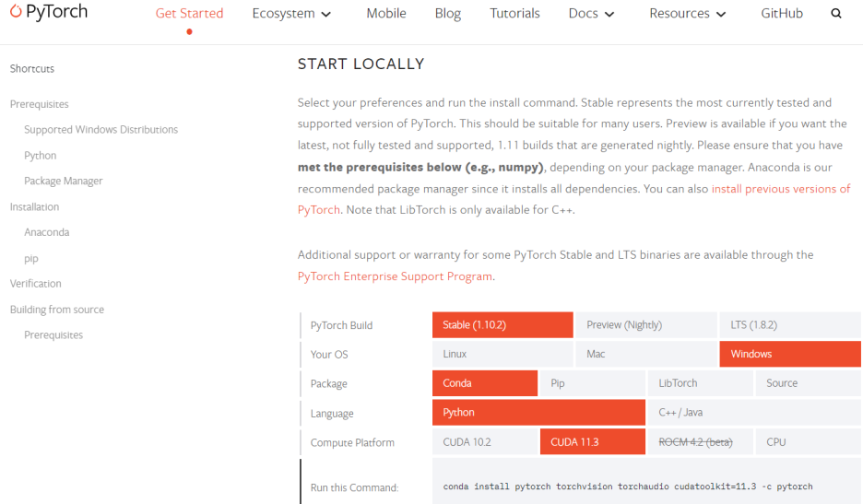The height and width of the screenshot is (504, 863).
Task: Jump to Anaconda sidebar shortcut
Action: coord(47,232)
